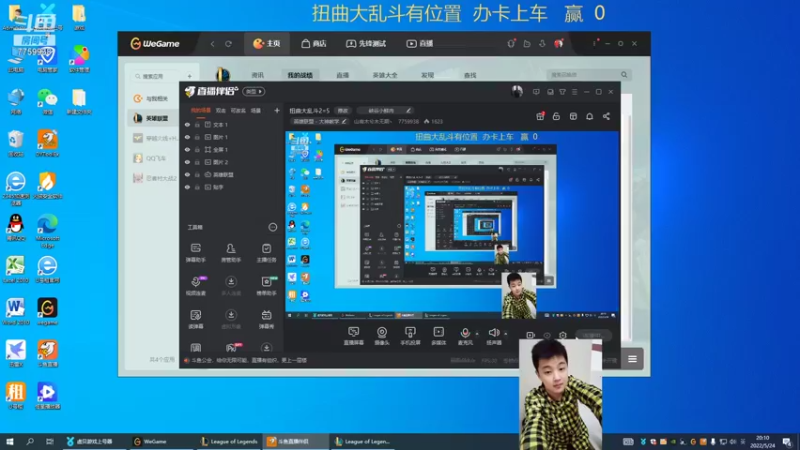Click Windows Start button

pos(9,441)
